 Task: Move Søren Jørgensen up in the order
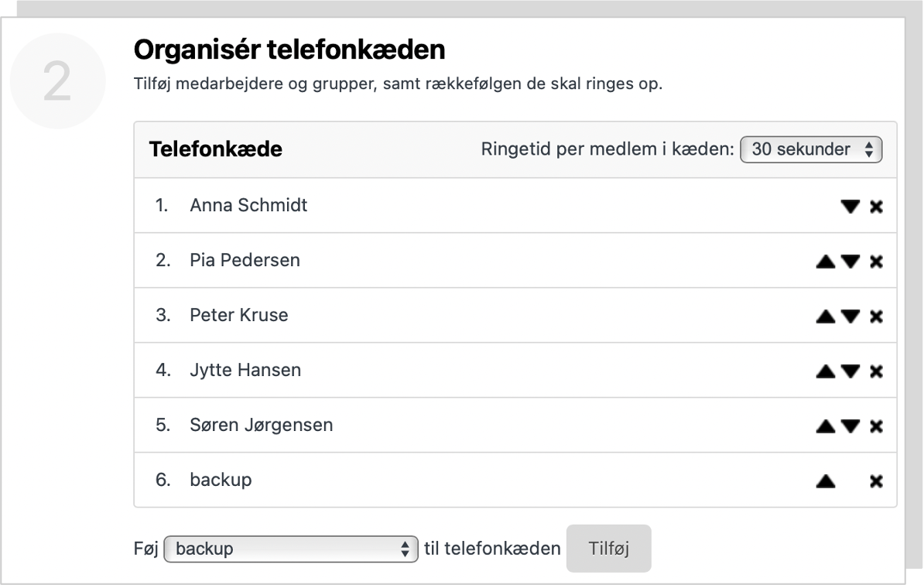coord(826,425)
